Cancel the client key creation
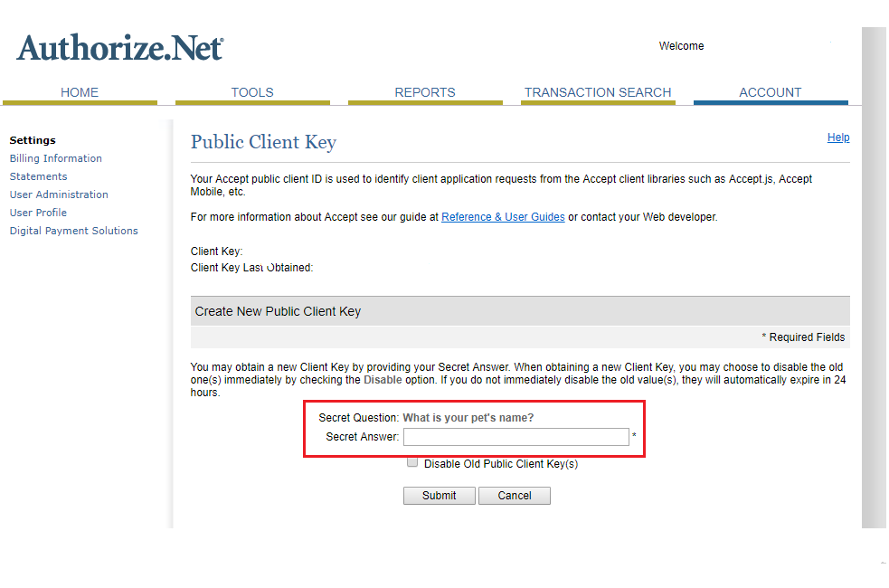 (514, 495)
